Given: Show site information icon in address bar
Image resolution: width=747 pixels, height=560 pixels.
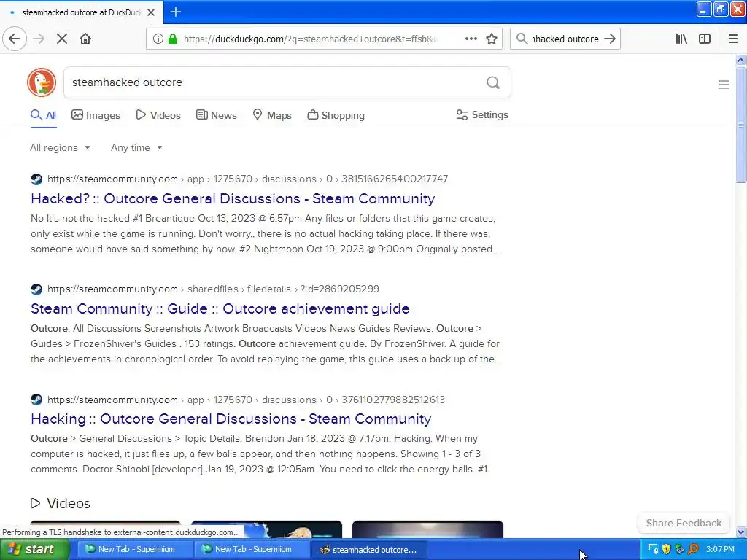Looking at the screenshot, I should [158, 39].
